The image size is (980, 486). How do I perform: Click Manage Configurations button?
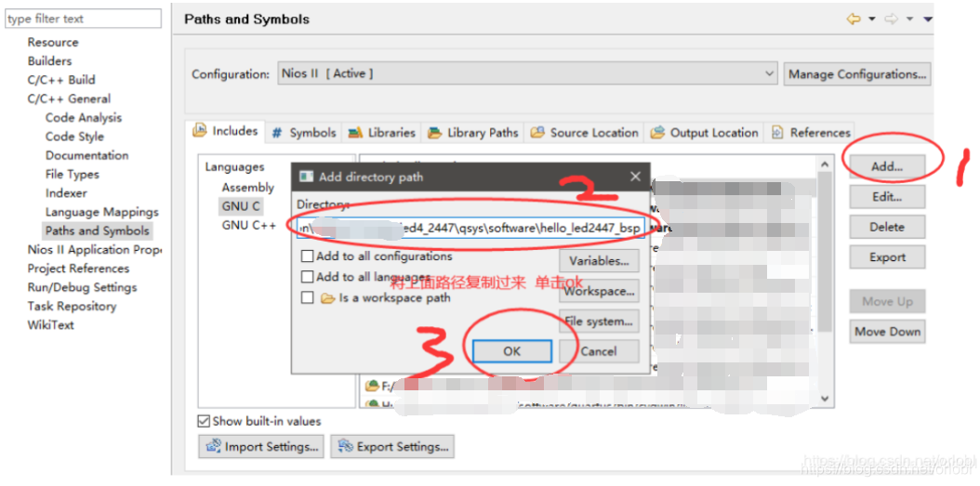857,74
